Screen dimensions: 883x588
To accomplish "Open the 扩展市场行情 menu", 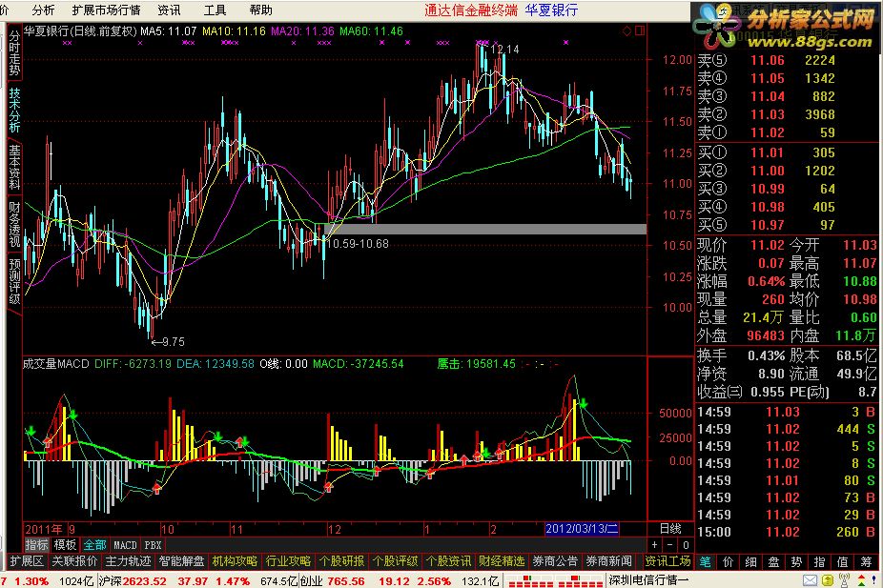I will tap(107, 10).
